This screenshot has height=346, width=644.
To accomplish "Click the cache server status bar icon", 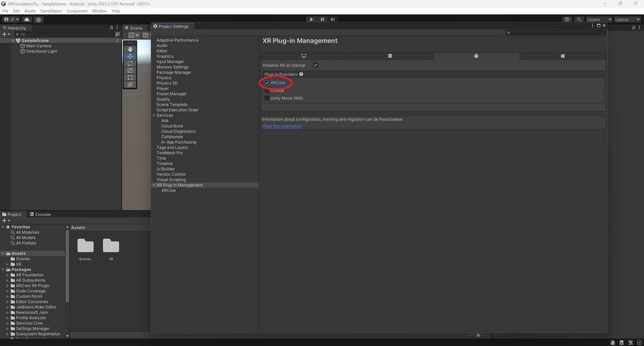I will coord(621,342).
